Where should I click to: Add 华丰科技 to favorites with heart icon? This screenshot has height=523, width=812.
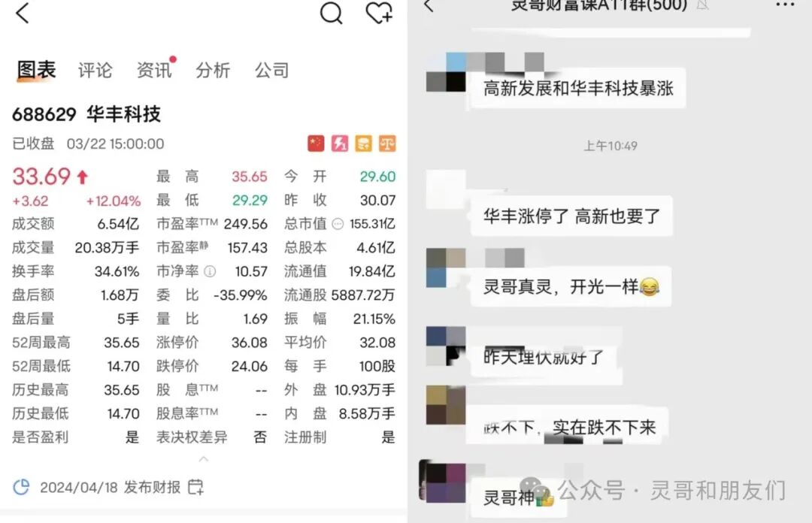point(380,14)
